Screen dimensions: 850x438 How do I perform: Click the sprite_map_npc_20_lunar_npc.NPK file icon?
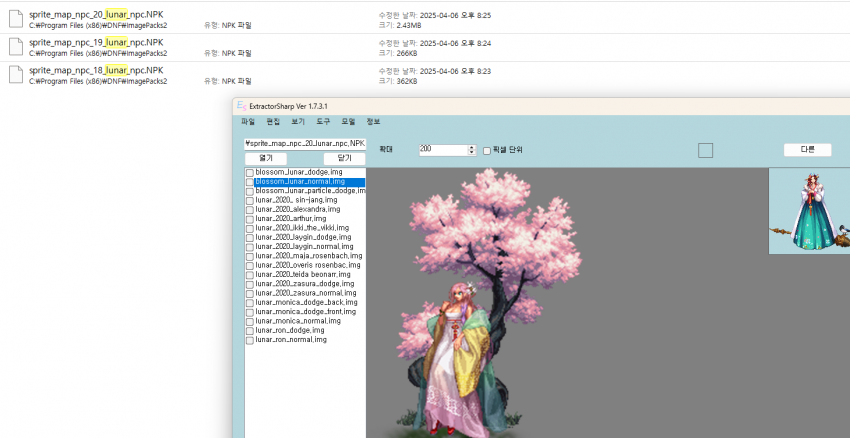click(x=15, y=20)
